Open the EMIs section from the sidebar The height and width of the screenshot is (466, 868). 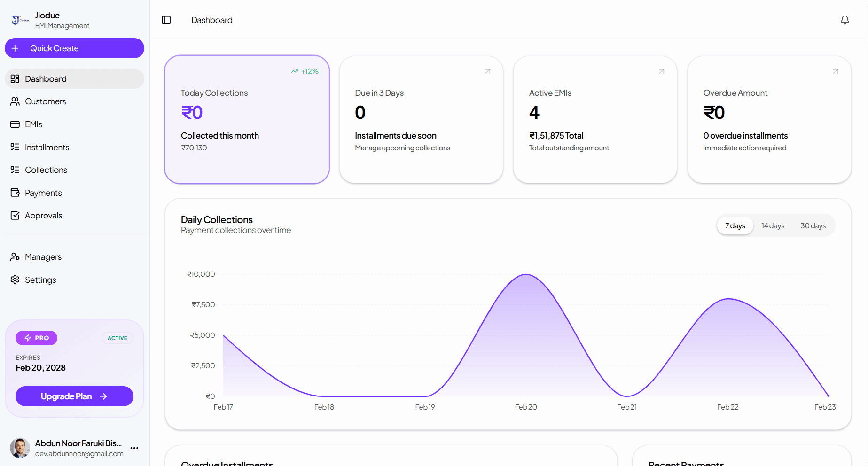click(15, 124)
